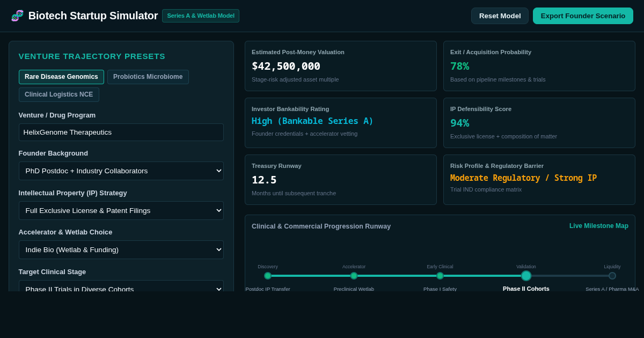Select the Rare Disease Genomics preset
Screen dimensions: 644x338
point(61,77)
